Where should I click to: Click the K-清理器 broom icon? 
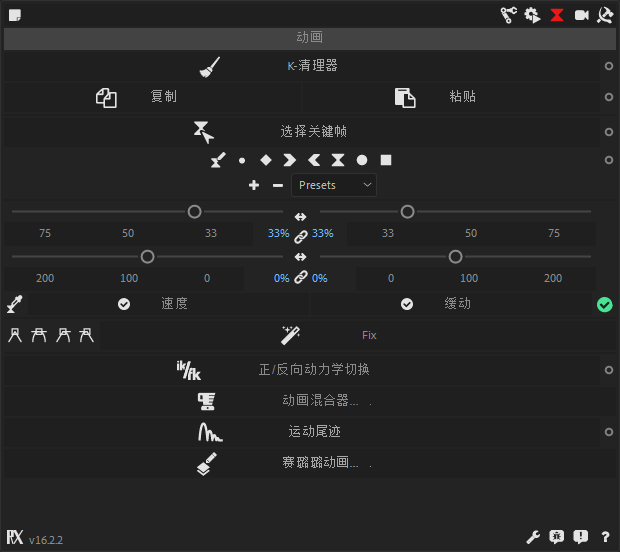pyautogui.click(x=209, y=66)
